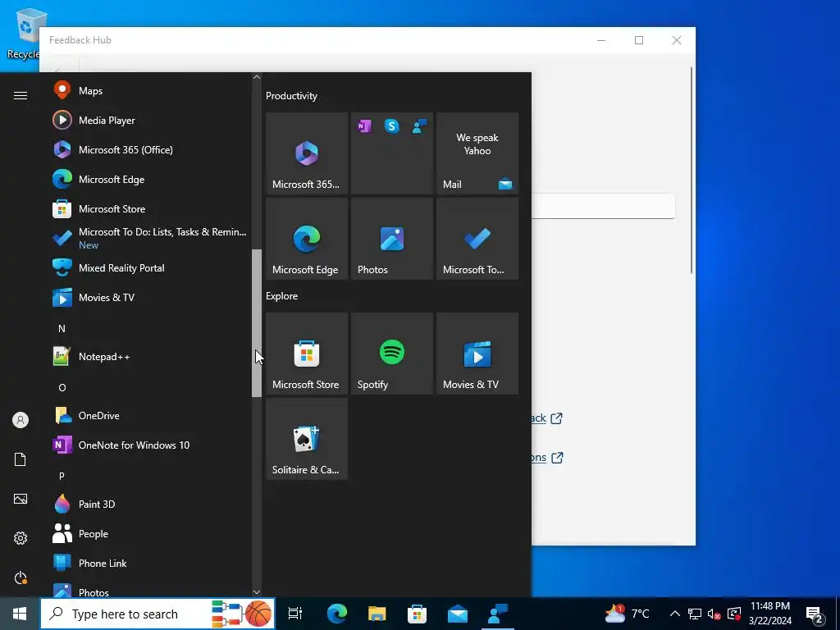Image resolution: width=840 pixels, height=630 pixels.
Task: Open Documents from the Start sidebar
Action: tap(21, 459)
